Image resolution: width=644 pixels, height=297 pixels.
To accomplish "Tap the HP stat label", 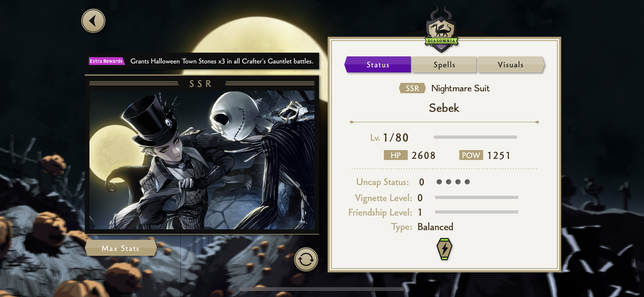I will (x=396, y=155).
